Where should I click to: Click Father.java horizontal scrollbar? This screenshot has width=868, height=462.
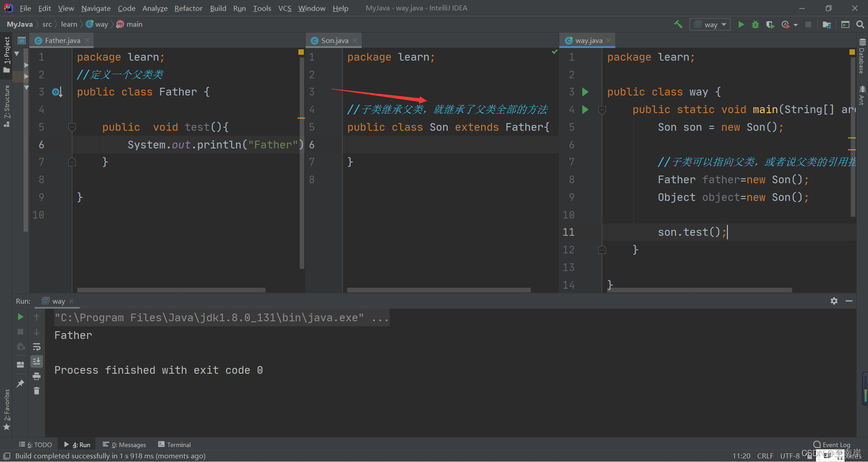[171, 290]
